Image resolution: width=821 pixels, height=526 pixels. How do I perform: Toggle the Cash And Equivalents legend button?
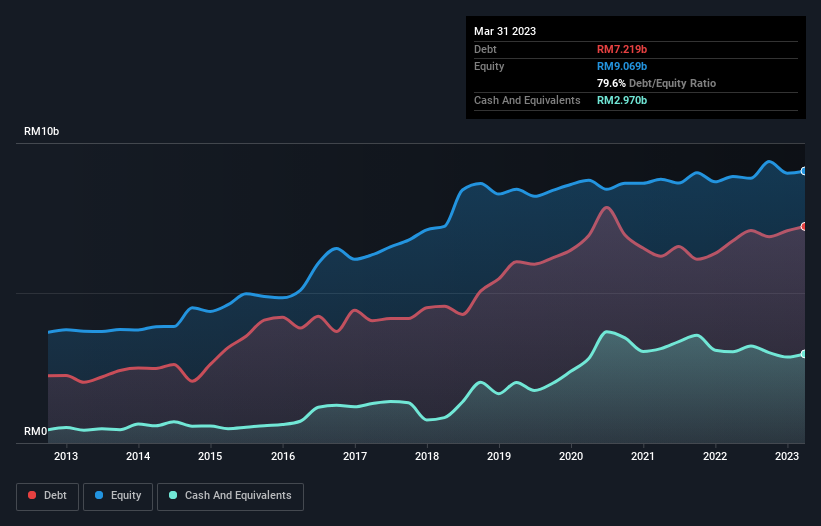[x=230, y=496]
